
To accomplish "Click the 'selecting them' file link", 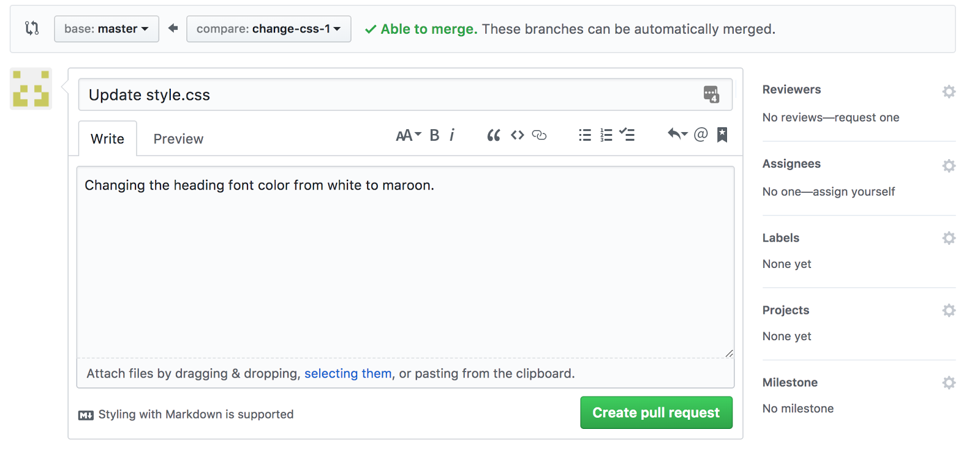I will [348, 374].
